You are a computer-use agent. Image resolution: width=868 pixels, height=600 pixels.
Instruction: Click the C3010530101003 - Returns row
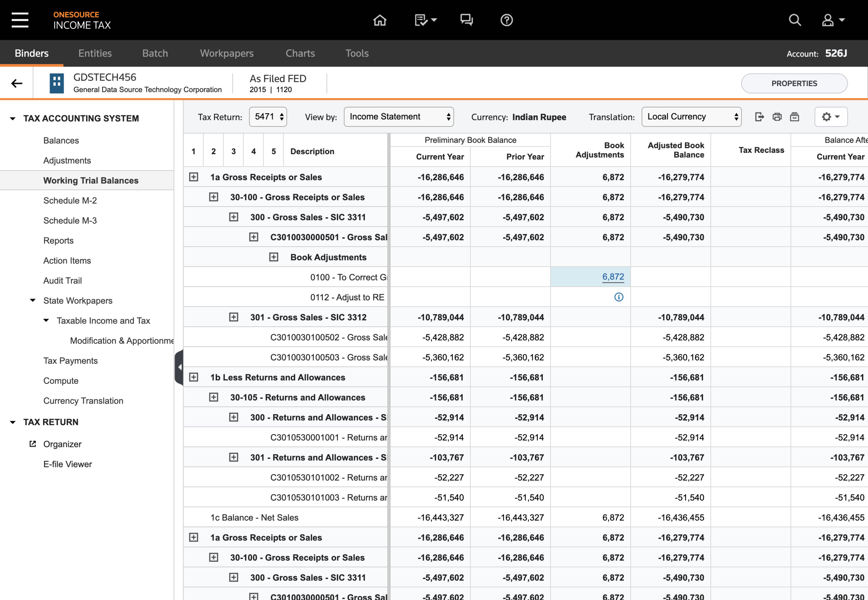pos(525,497)
